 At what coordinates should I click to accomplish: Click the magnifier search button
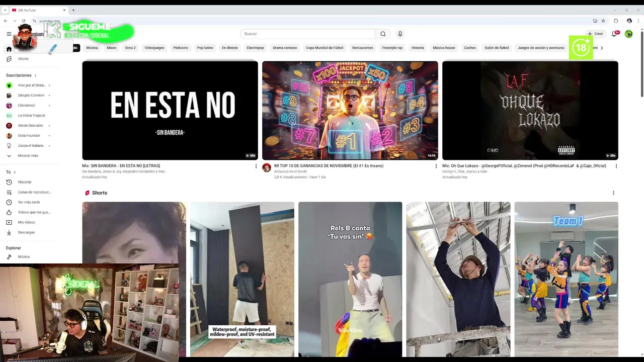click(383, 34)
